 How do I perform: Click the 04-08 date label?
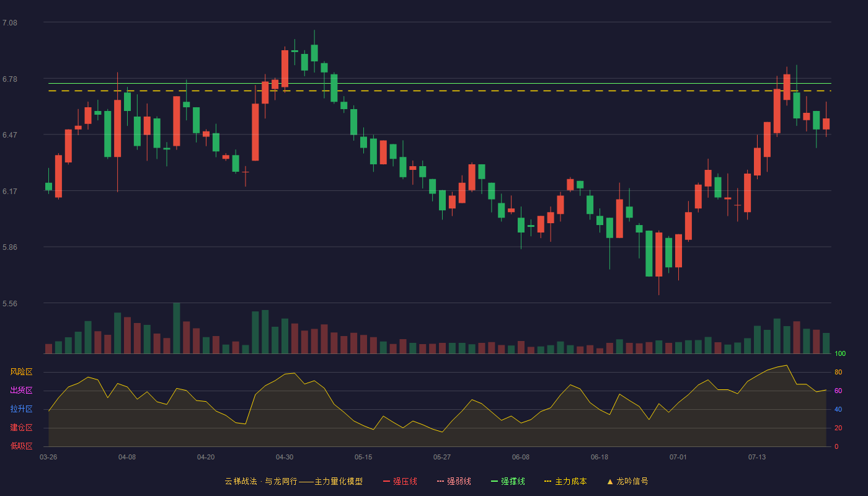coord(127,457)
